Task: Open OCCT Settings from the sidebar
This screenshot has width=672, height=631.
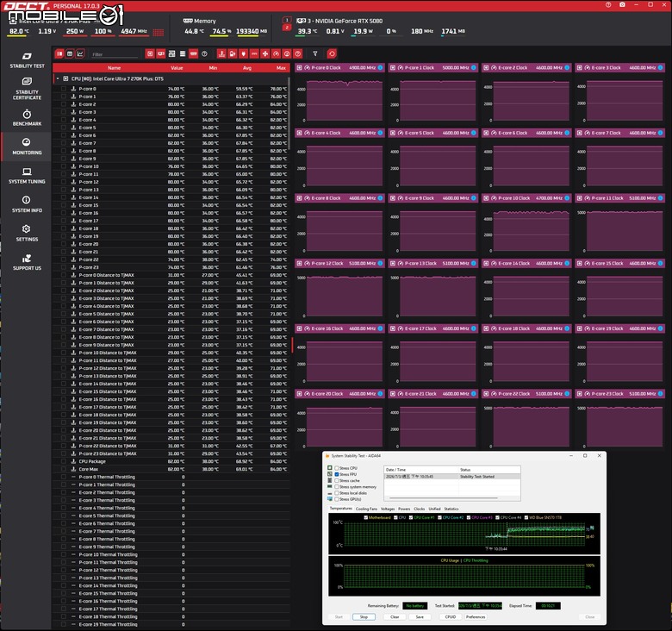Action: click(x=27, y=234)
